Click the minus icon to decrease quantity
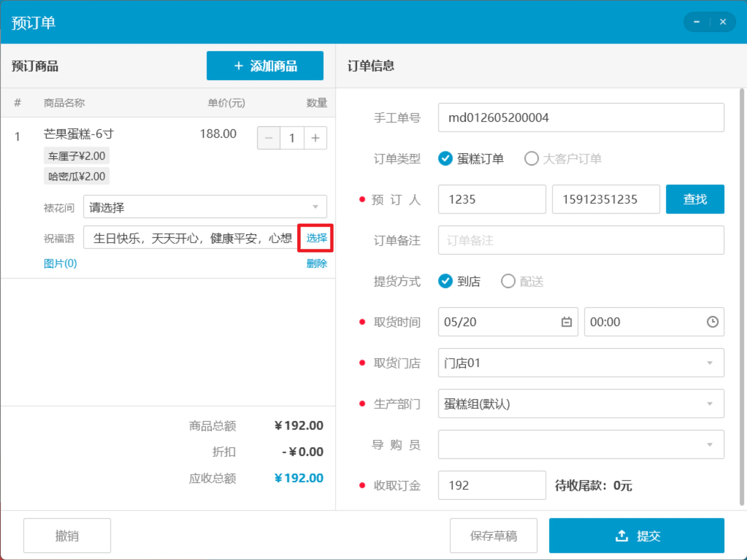This screenshot has height=560, width=747. click(269, 138)
